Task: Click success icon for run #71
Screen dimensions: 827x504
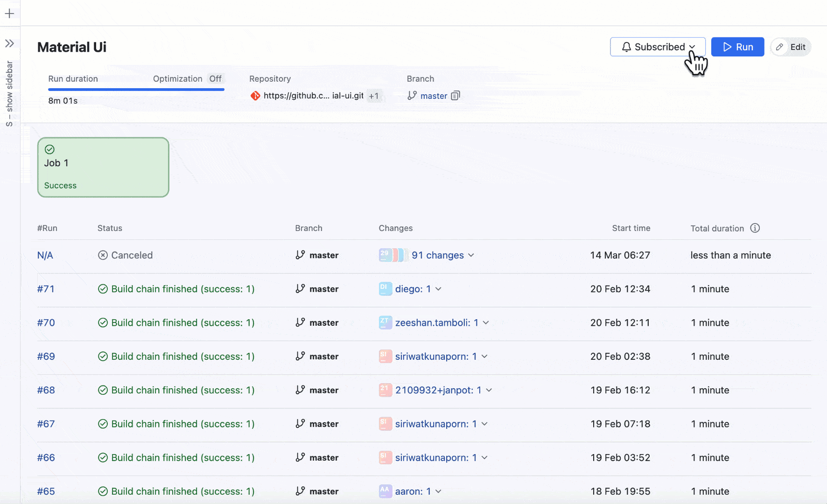Action: coord(103,289)
